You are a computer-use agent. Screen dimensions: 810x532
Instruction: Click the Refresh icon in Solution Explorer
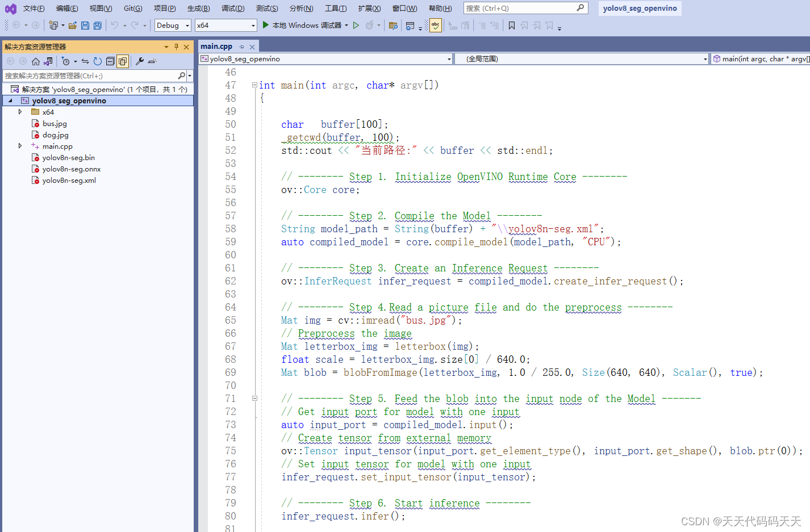pyautogui.click(x=98, y=61)
